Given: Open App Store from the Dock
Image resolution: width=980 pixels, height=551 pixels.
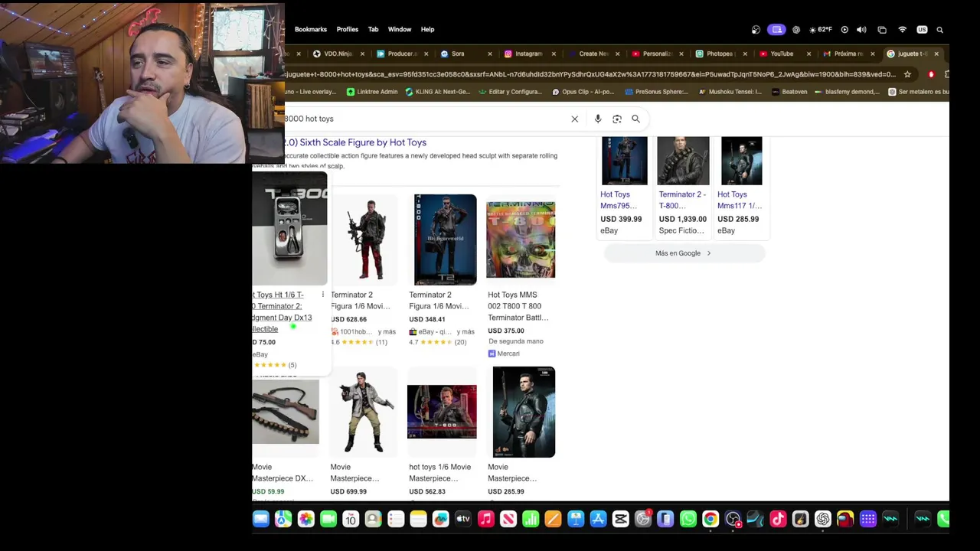Looking at the screenshot, I should tap(598, 520).
